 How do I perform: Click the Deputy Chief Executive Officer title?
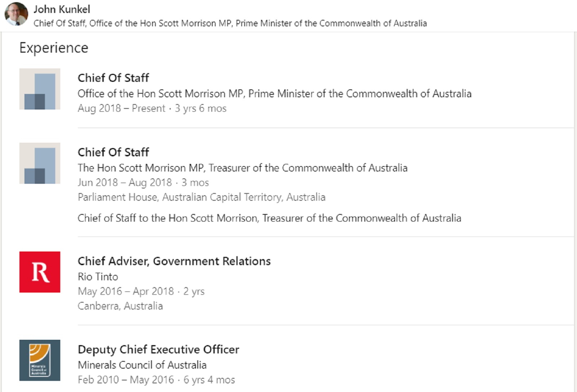click(x=158, y=349)
